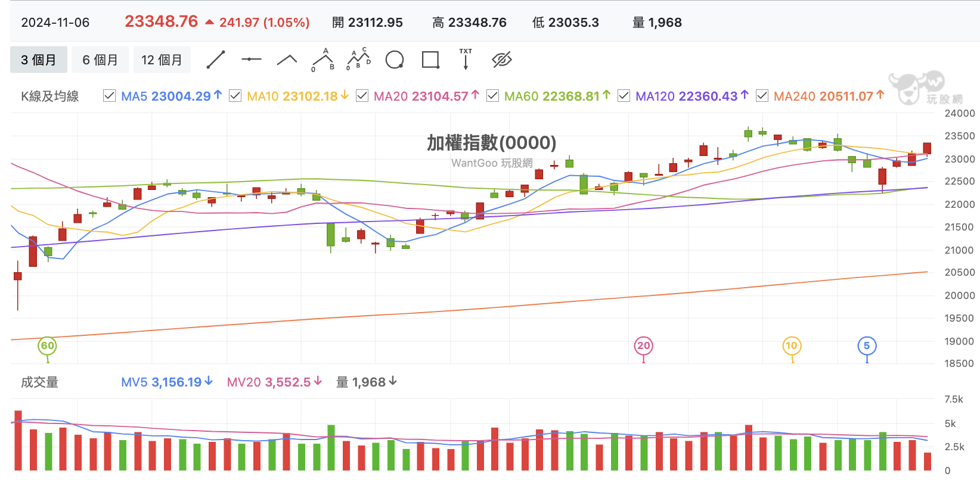
Task: Click the MA240 20511.07 label
Action: (829, 96)
